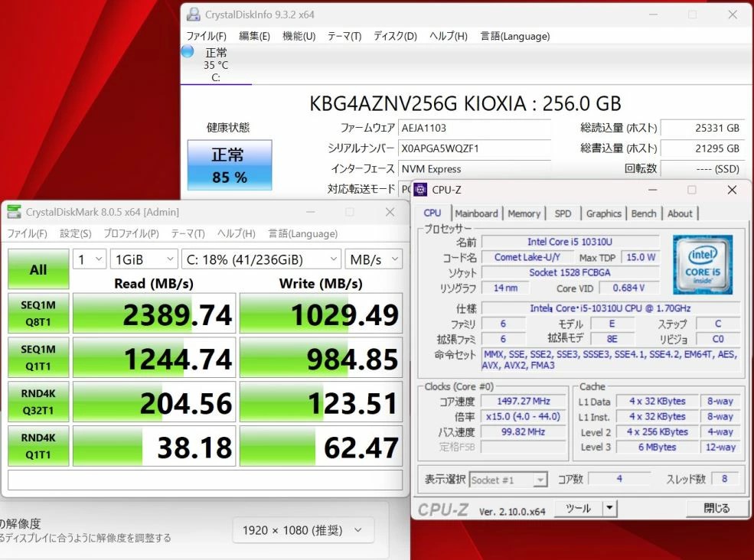
Task: Switch to the Bench tab
Action: (x=644, y=213)
